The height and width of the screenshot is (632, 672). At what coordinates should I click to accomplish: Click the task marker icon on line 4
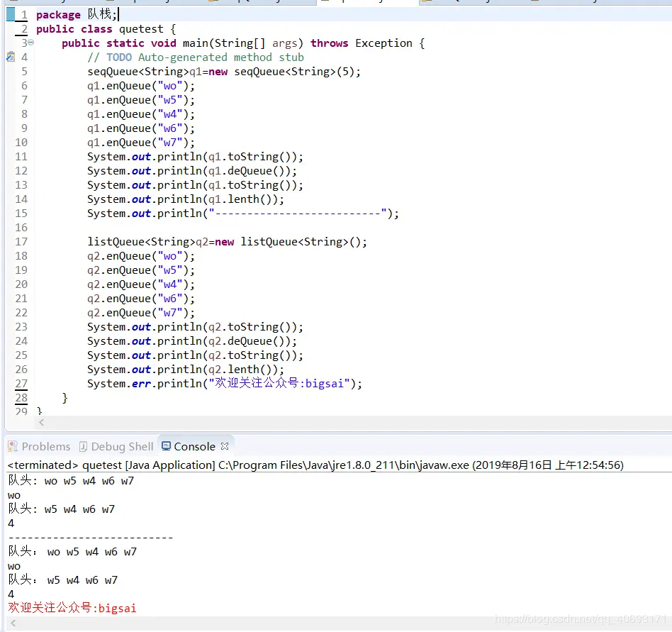point(11,57)
